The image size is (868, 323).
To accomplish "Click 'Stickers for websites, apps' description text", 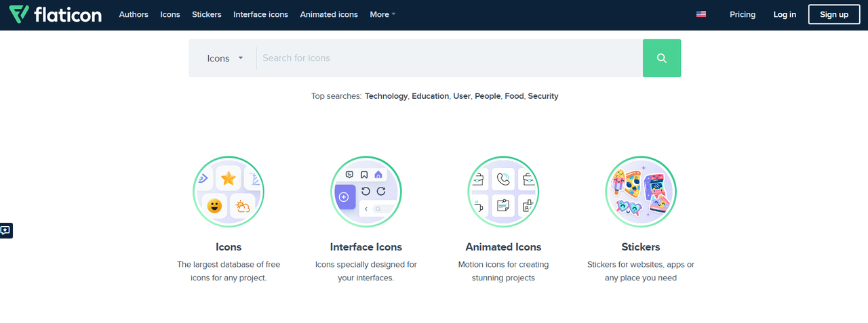I will pyautogui.click(x=641, y=271).
